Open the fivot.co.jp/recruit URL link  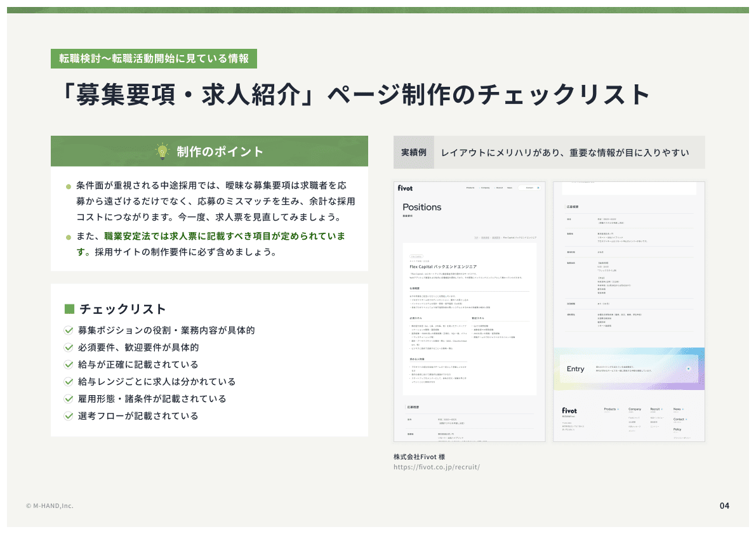tap(436, 467)
